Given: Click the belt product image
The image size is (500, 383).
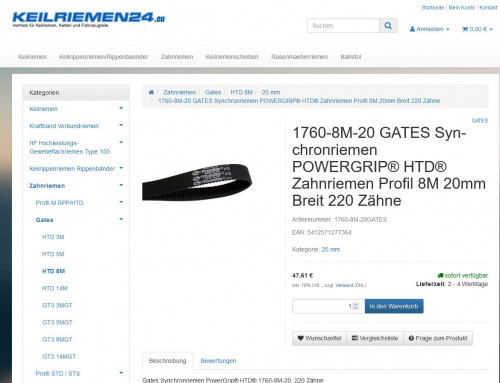Looking at the screenshot, I should point(197,182).
